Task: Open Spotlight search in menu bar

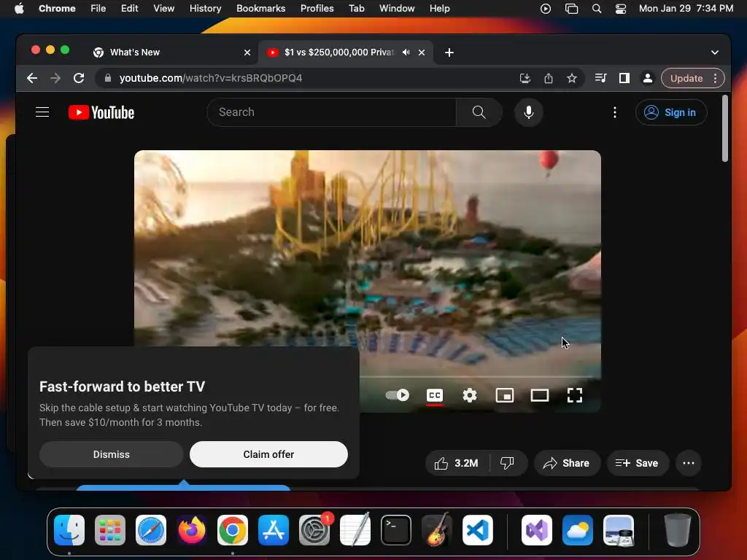Action: (597, 9)
